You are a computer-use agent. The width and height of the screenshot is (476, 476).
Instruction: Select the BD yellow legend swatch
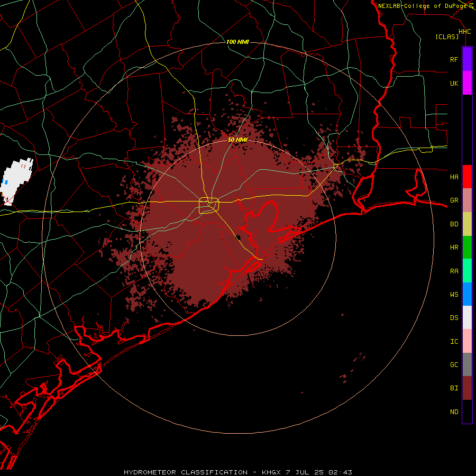467,224
